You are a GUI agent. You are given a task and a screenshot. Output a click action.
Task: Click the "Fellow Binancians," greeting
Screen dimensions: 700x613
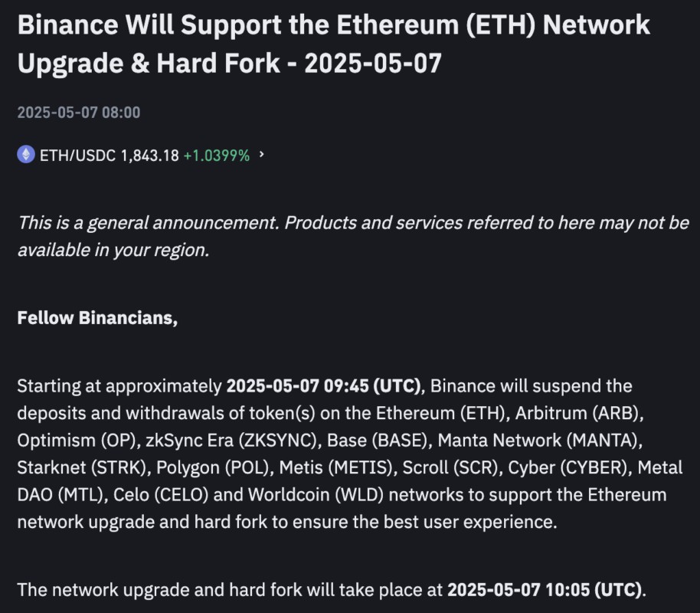pos(97,317)
